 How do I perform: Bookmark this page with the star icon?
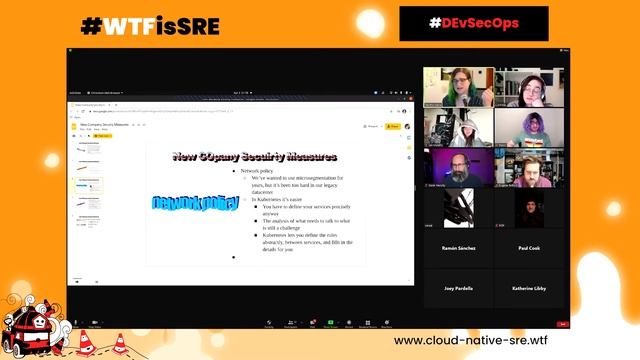click(391, 111)
